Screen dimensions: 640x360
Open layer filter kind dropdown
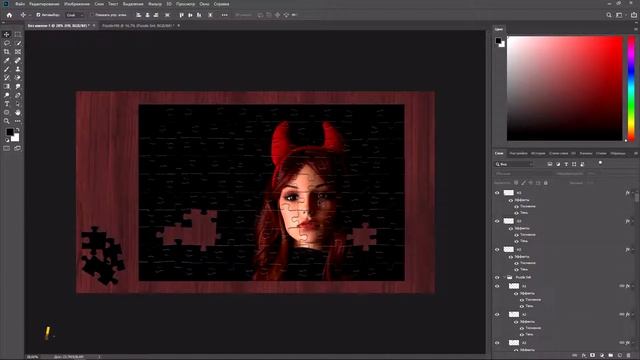tap(514, 164)
